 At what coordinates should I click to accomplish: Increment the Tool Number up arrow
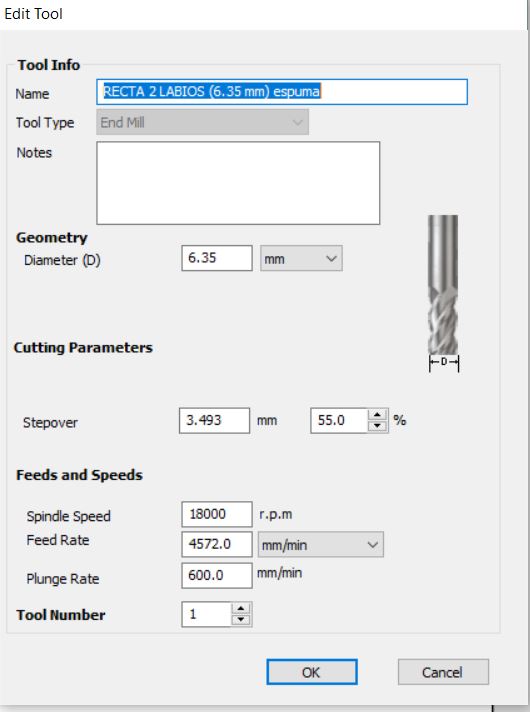(241, 608)
